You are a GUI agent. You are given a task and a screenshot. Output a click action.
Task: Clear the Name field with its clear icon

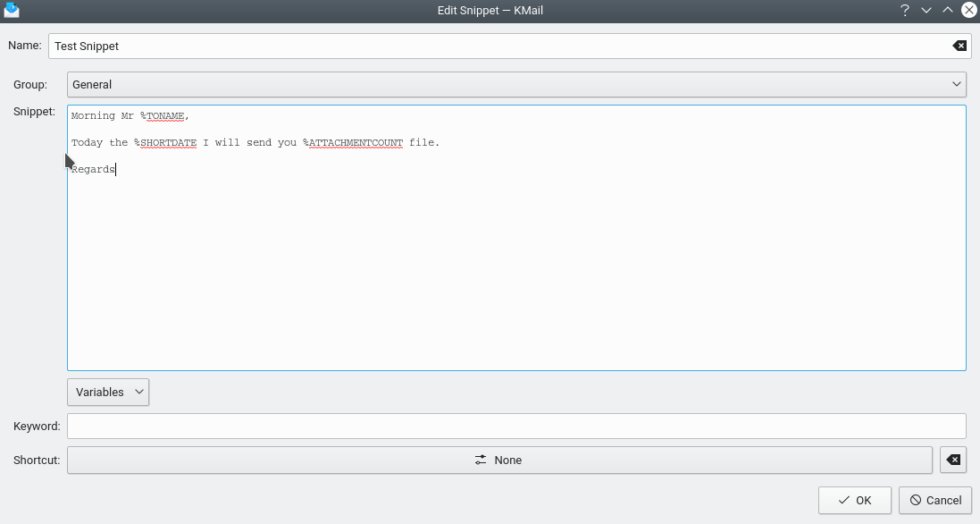pos(959,46)
